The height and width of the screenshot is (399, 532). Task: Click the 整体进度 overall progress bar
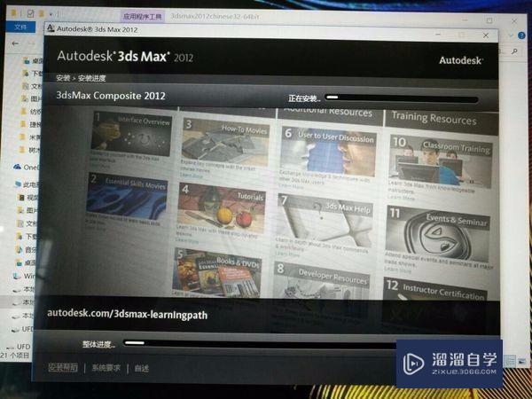(260, 343)
